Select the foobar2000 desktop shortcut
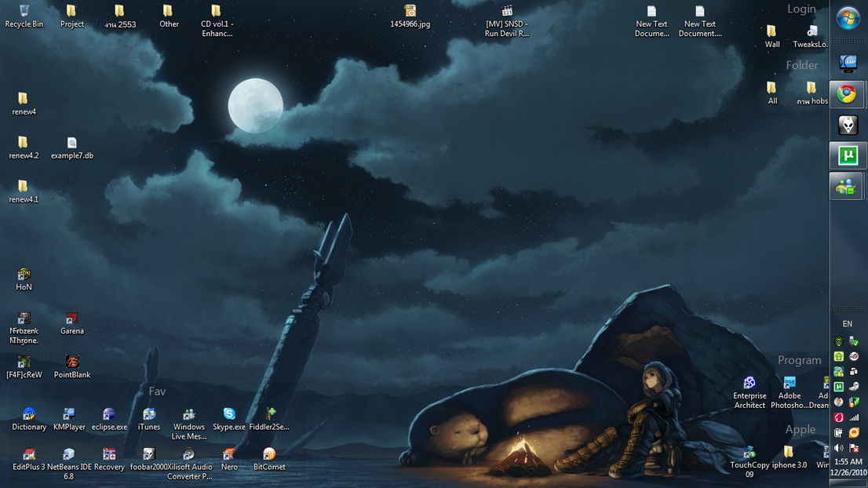Viewport: 868px width, 488px height. [148, 459]
